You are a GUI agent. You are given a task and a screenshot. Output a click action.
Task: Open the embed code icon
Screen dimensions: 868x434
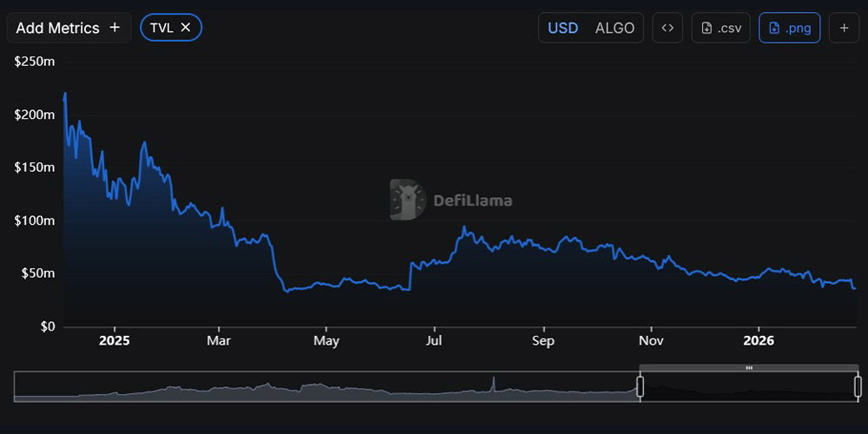(667, 28)
